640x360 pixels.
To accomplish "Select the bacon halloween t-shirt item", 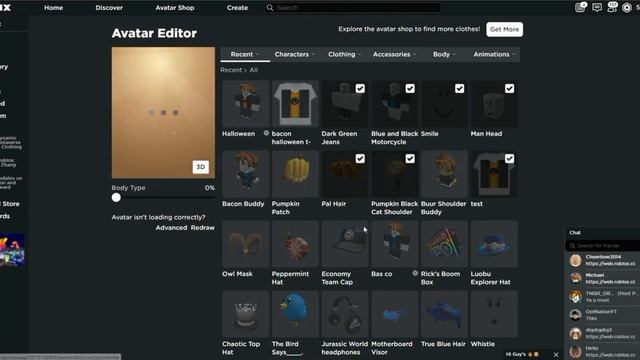I will pos(295,104).
